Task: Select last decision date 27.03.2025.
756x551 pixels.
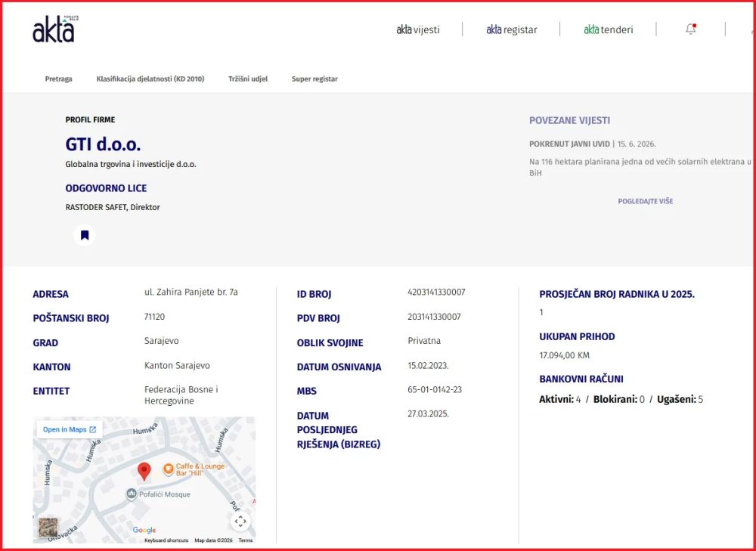Action: [428, 413]
